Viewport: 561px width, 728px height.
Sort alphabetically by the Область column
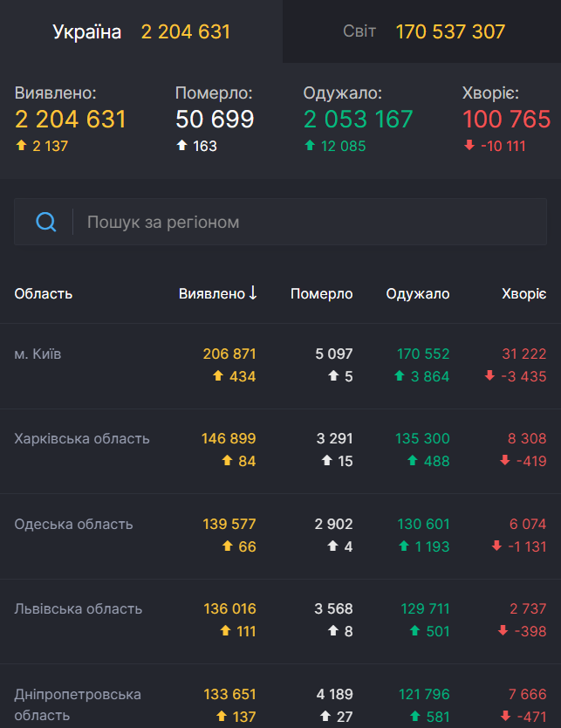click(x=43, y=293)
